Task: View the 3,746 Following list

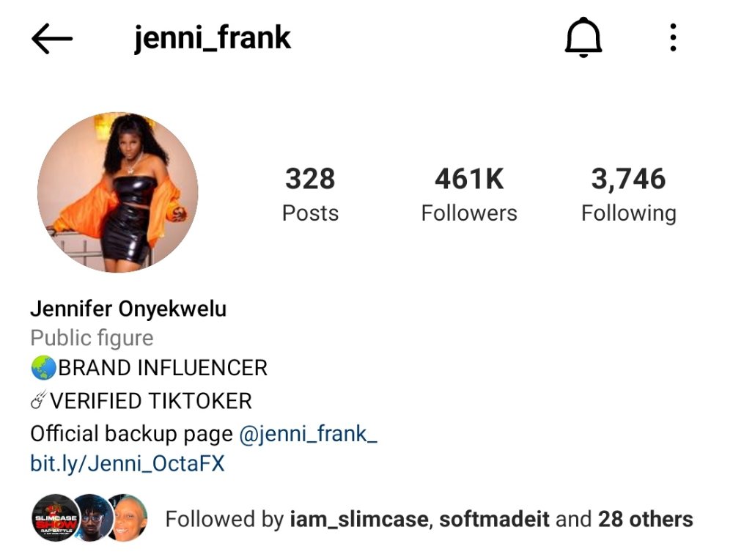Action: click(629, 194)
